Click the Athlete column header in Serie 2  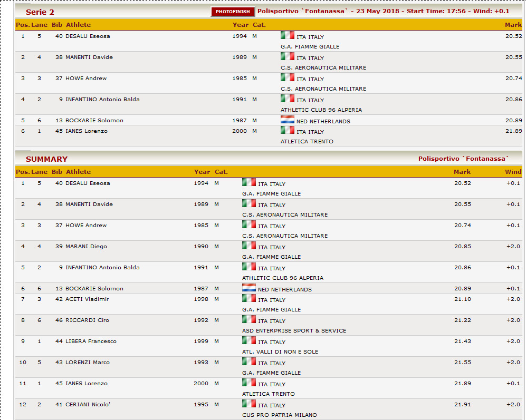78,25
